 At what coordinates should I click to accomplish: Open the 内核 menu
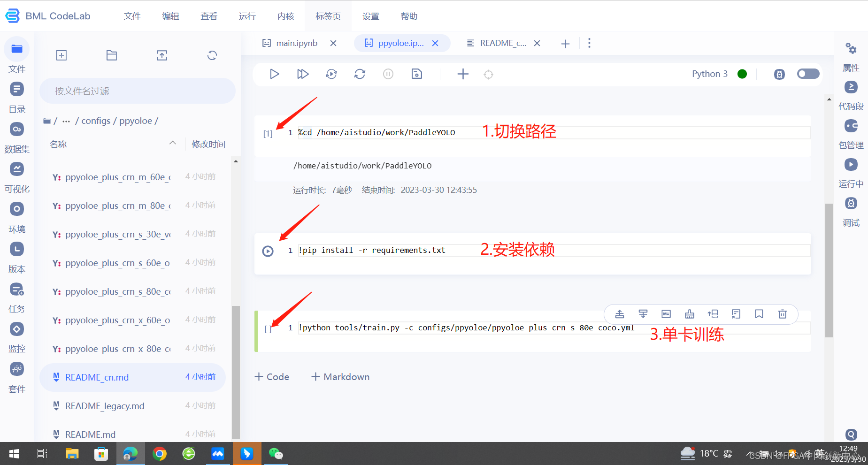pyautogui.click(x=285, y=16)
